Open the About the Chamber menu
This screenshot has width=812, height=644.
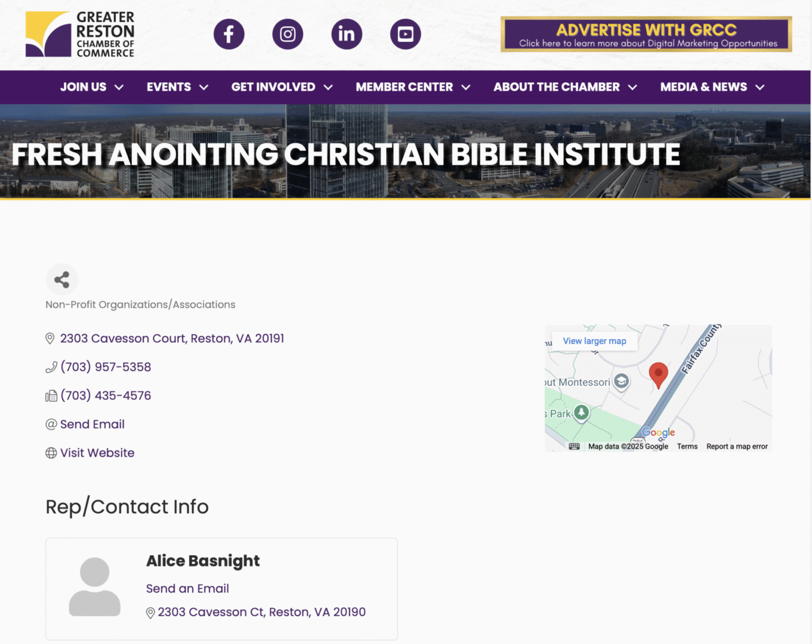coord(565,87)
